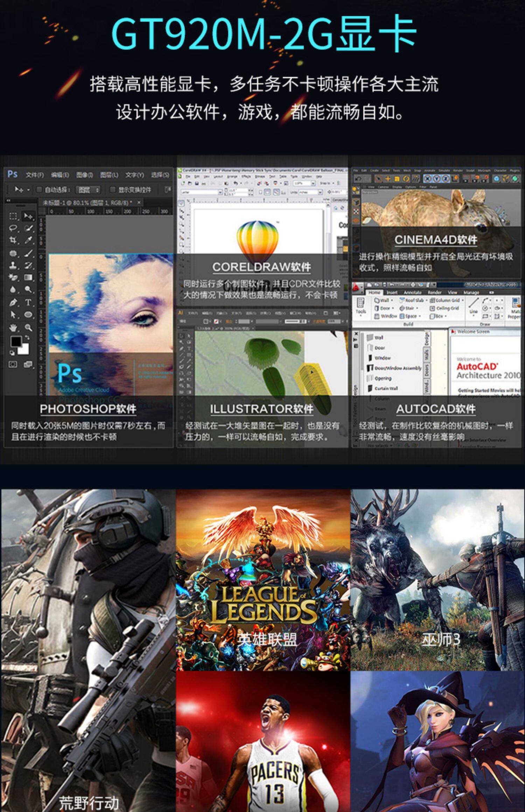Select Opening in AutoCAD tool palette

coord(379,378)
